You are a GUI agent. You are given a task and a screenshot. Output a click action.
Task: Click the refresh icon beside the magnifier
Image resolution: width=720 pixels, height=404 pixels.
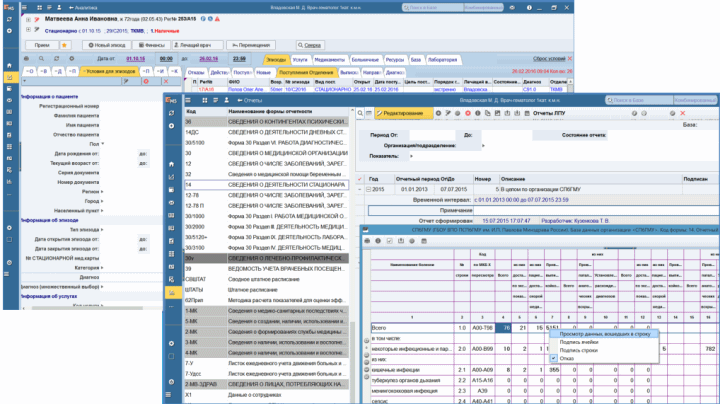pos(56,59)
